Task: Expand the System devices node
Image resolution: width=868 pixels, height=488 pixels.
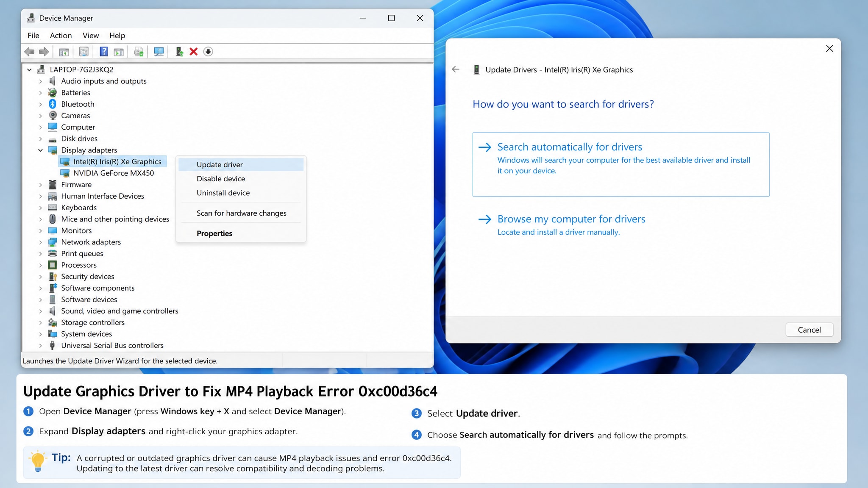Action: point(41,334)
